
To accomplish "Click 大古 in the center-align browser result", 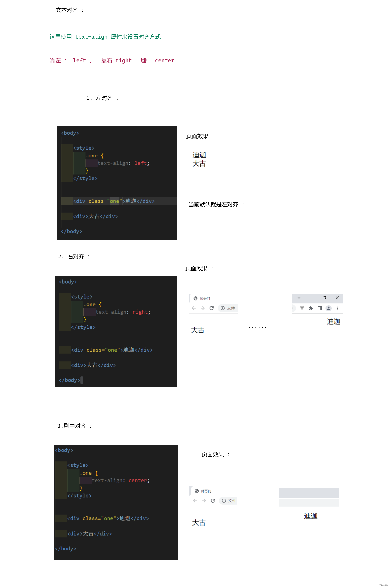I will (x=199, y=523).
